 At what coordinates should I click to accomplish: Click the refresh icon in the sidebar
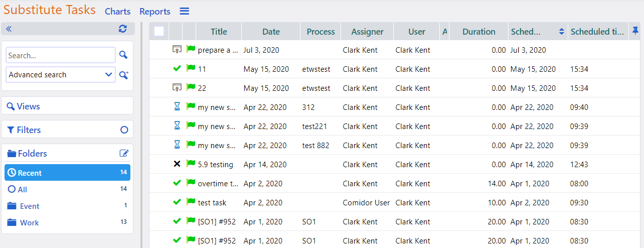pos(123,29)
